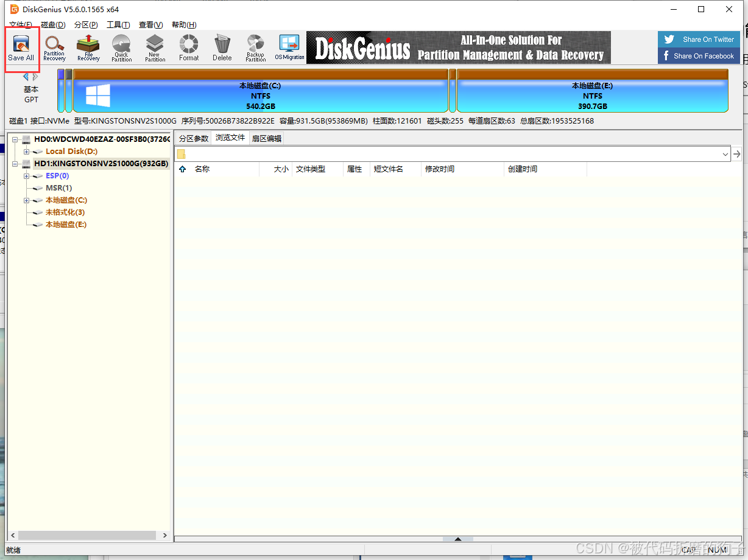Click the Facebook logo icon
748x560 pixels.
pyautogui.click(x=666, y=56)
